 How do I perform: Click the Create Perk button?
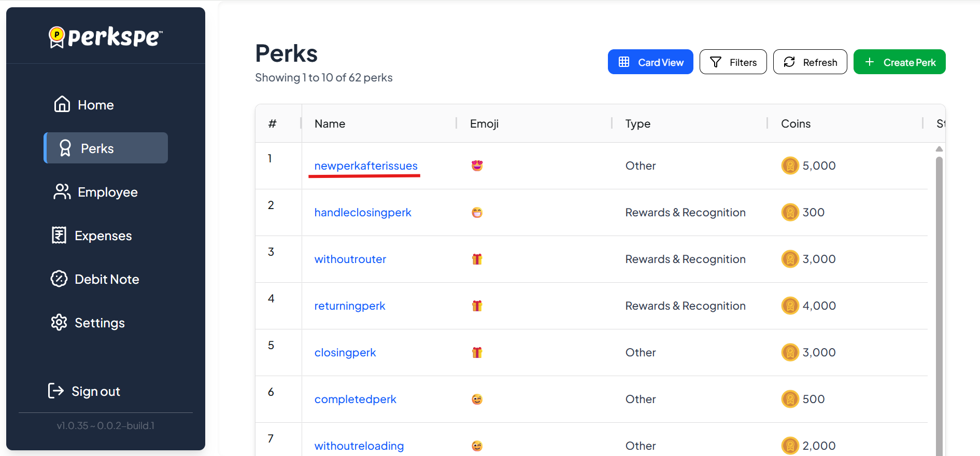point(899,62)
